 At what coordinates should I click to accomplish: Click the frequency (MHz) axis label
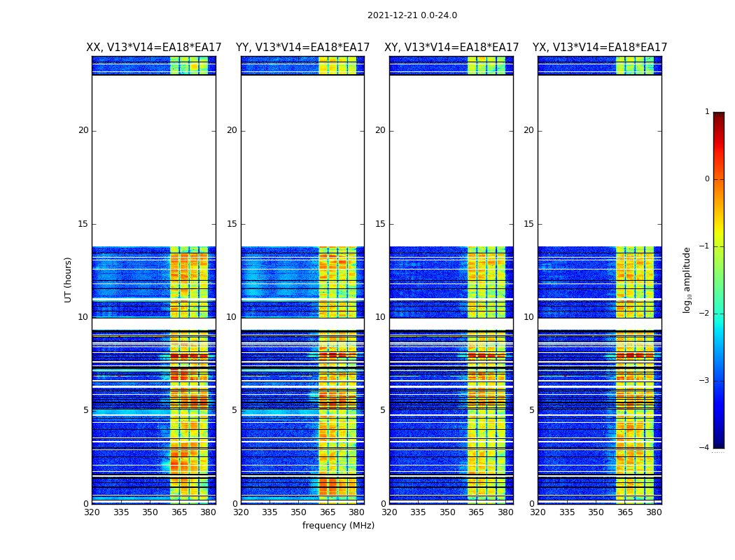click(x=338, y=526)
